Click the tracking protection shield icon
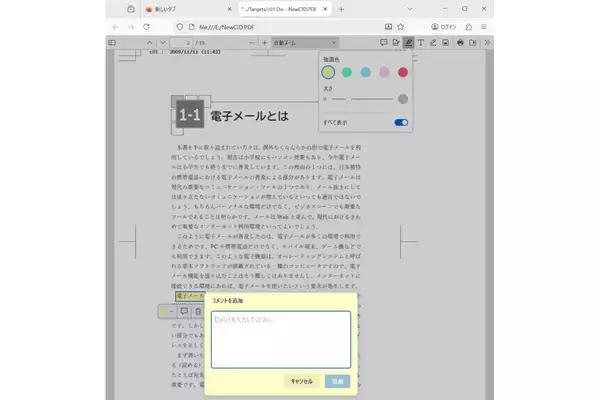Image resolution: width=600 pixels, height=400 pixels. coord(179,27)
